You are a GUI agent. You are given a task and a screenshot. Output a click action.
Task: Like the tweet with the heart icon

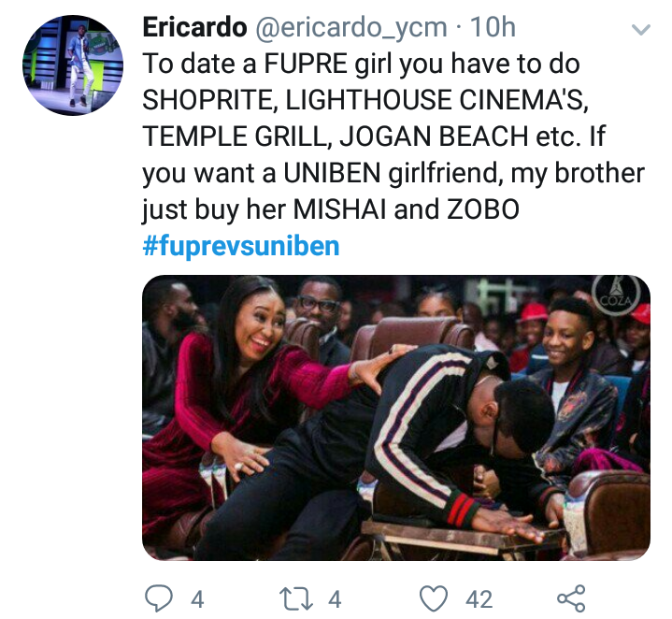click(x=434, y=598)
